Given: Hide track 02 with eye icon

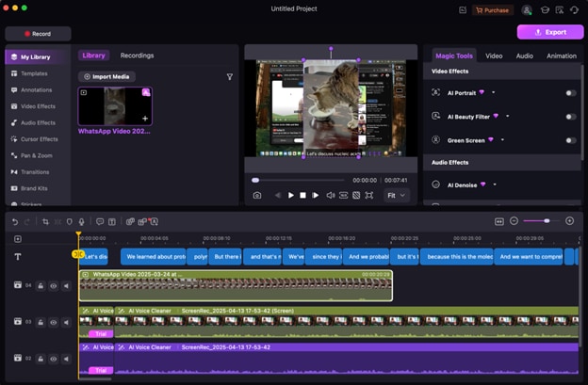Looking at the screenshot, I should (x=54, y=359).
